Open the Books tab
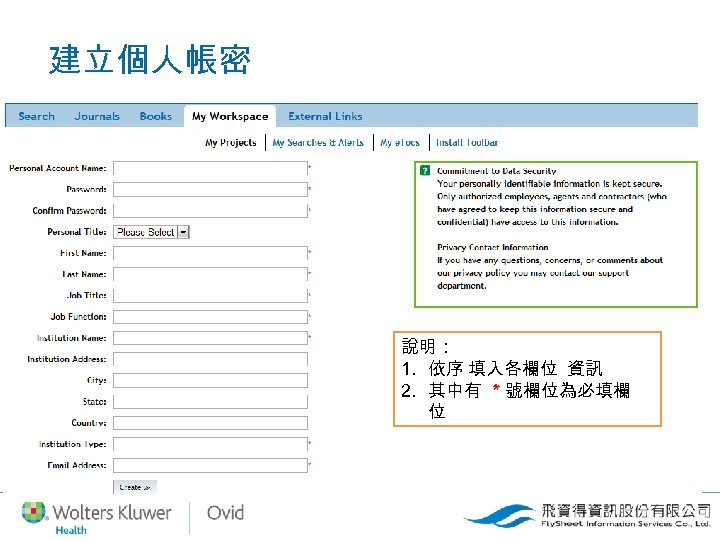This screenshot has height=540, width=720. (x=156, y=117)
